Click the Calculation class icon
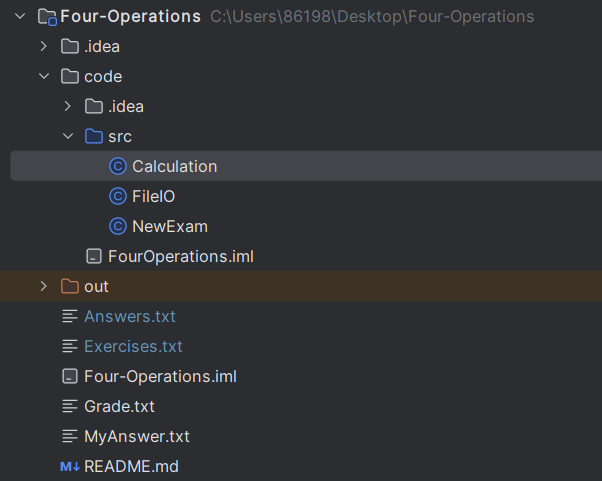 coord(118,166)
